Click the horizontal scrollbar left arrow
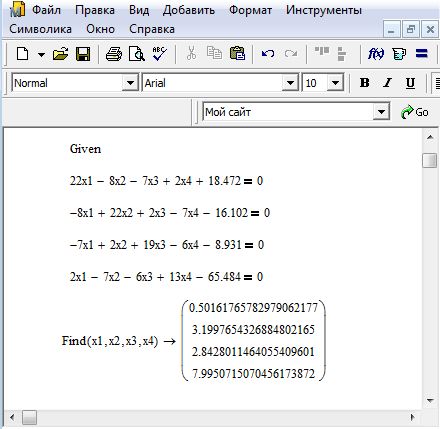 click(x=12, y=417)
